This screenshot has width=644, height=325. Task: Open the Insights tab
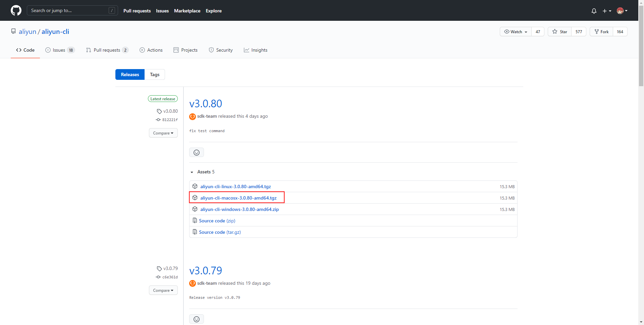click(x=256, y=50)
